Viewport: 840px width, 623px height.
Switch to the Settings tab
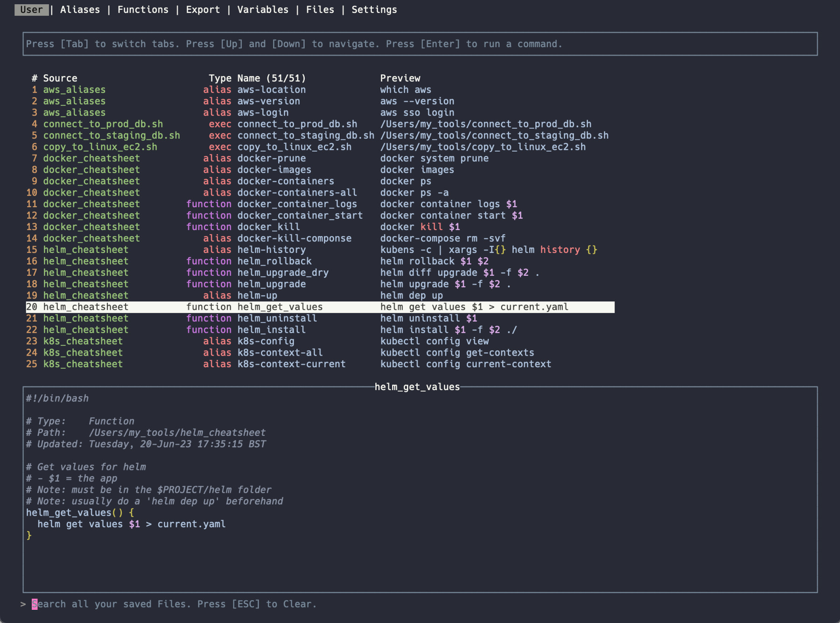[374, 10]
